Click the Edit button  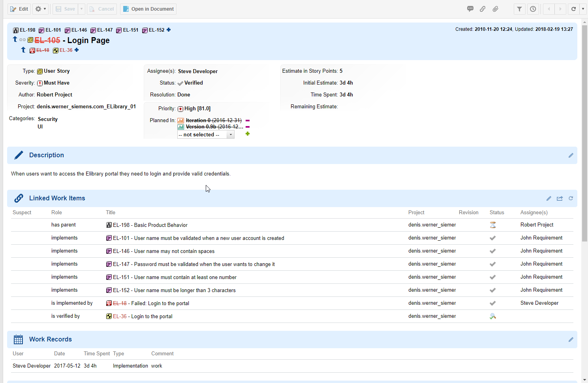(19, 9)
